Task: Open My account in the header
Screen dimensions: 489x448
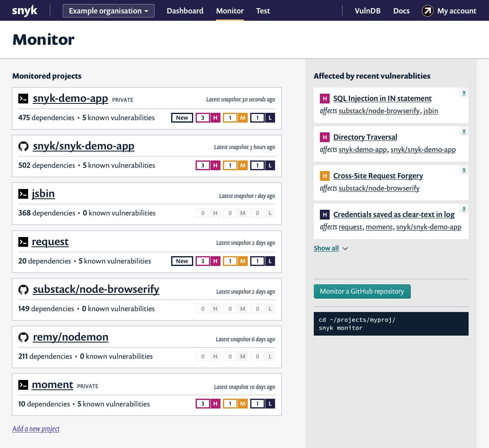Action: (456, 11)
